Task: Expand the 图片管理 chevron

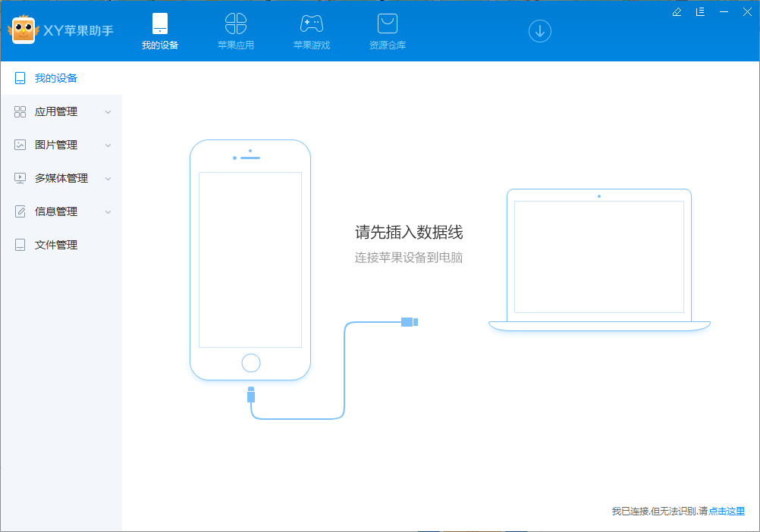Action: [x=108, y=146]
